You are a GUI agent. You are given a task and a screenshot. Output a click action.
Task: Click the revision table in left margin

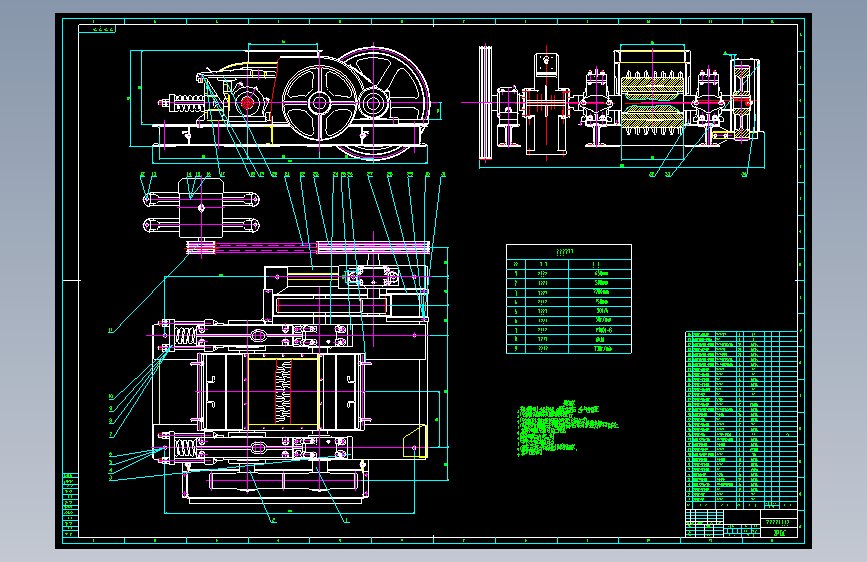click(70, 505)
